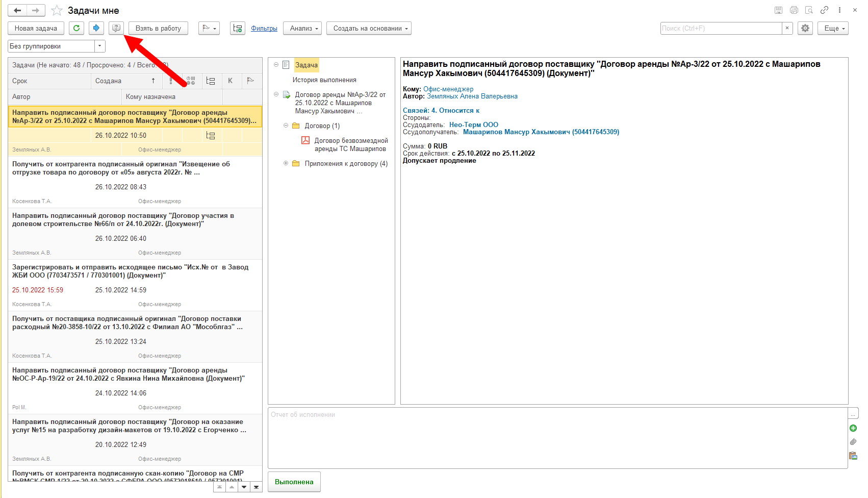Image resolution: width=868 pixels, height=498 pixels.
Task: Click the Взять в работу button
Action: (158, 28)
